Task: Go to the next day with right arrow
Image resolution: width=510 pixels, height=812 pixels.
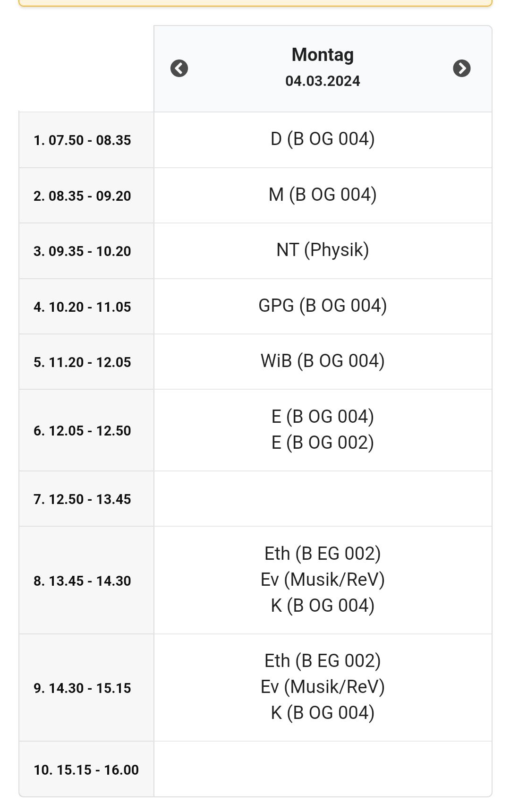Action: tap(461, 68)
